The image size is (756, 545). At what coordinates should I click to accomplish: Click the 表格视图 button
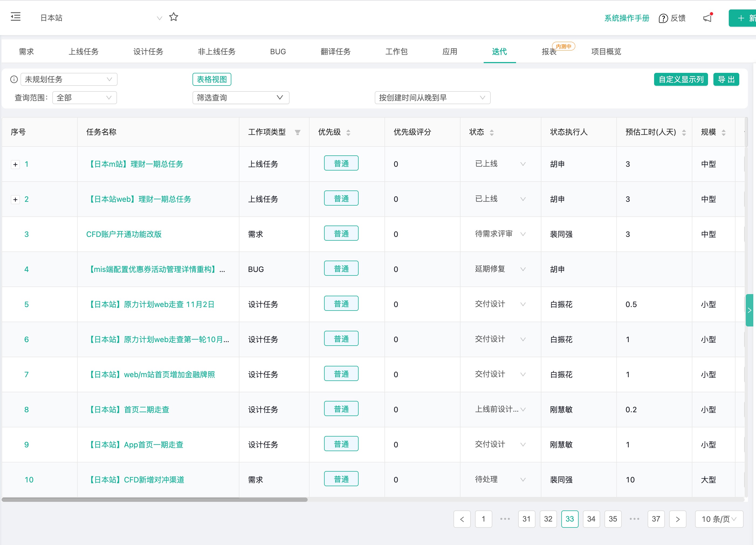[x=212, y=79]
